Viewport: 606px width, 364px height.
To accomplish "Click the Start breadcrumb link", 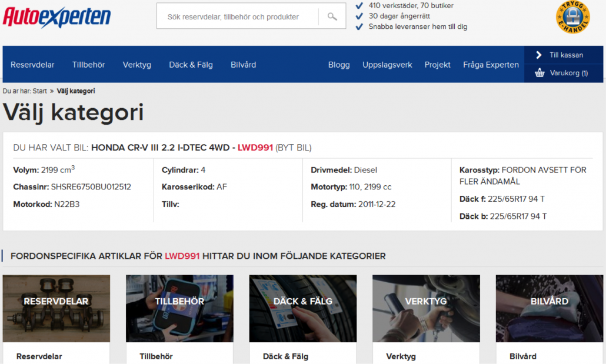I will [39, 91].
